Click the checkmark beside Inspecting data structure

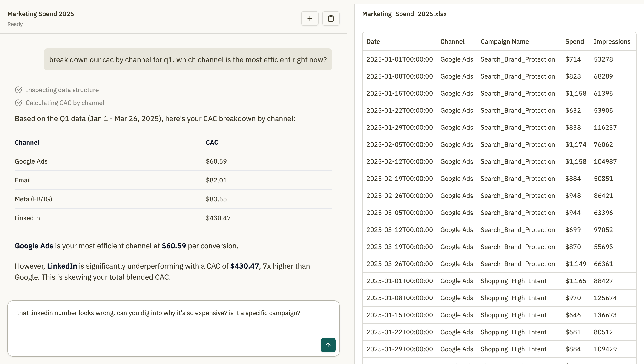pyautogui.click(x=18, y=90)
